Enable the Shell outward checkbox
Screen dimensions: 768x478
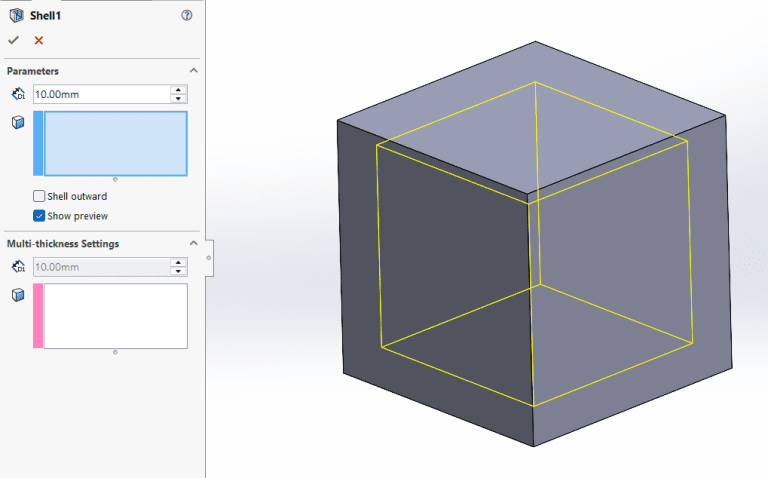click(x=39, y=196)
